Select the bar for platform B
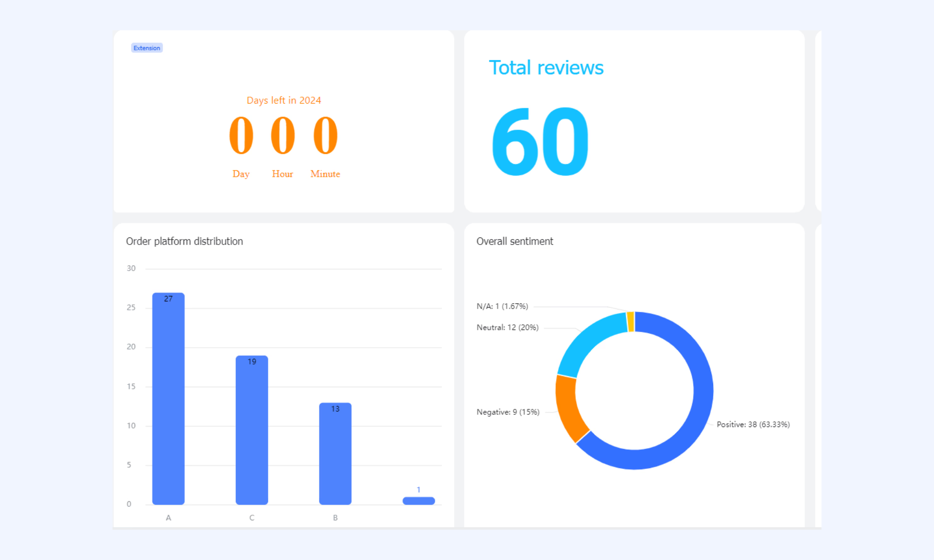Image resolution: width=934 pixels, height=560 pixels. (335, 454)
